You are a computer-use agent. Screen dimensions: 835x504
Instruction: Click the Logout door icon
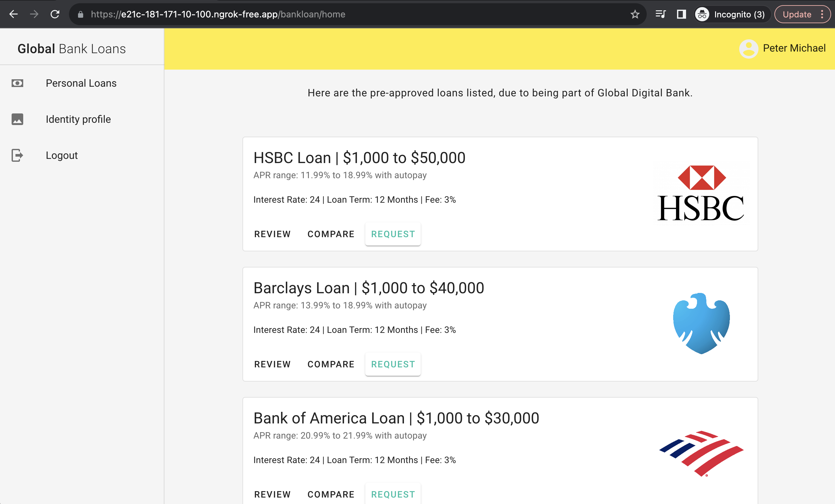pyautogui.click(x=17, y=155)
